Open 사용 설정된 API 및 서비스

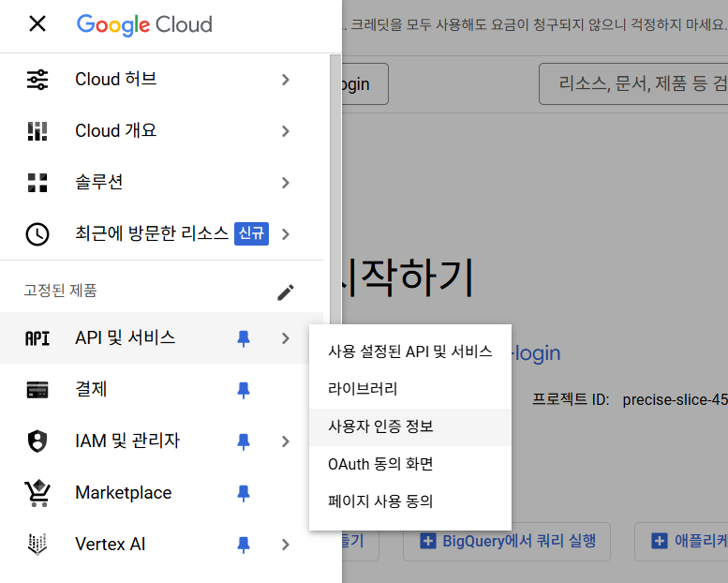point(410,351)
